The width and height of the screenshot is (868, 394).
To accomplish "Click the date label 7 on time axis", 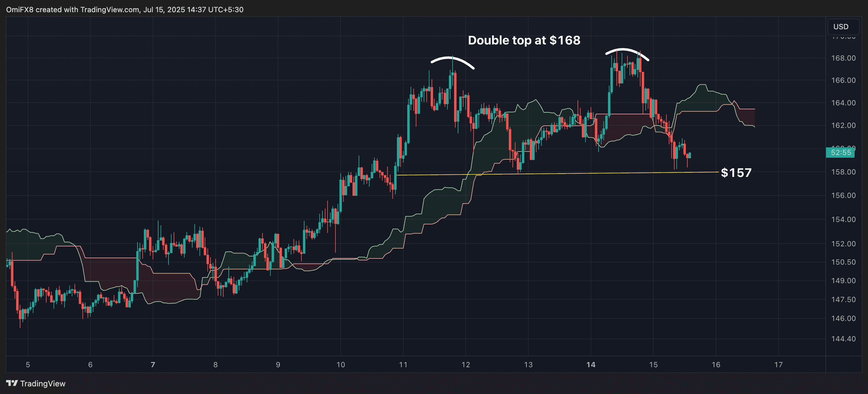I will 153,365.
